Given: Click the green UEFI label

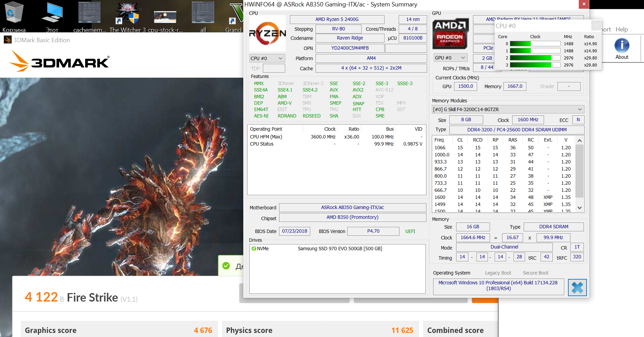Looking at the screenshot, I should [410, 231].
